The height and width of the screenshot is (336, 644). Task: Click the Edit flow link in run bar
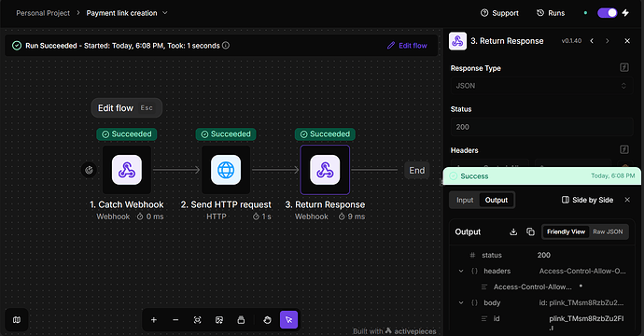coord(407,45)
